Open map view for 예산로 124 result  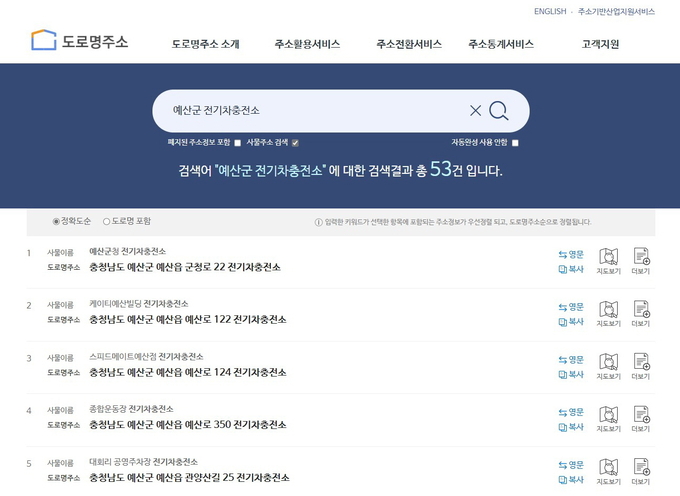coord(608,366)
